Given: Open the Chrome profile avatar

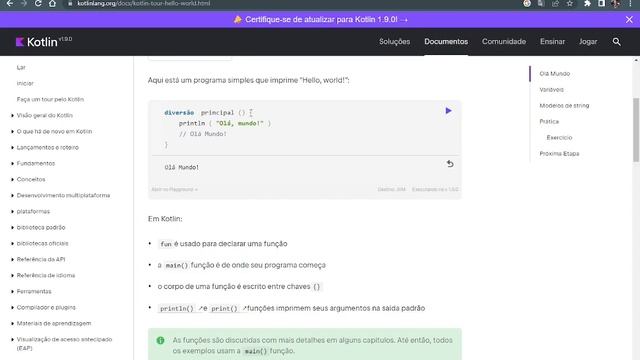Looking at the screenshot, I should point(616,3).
